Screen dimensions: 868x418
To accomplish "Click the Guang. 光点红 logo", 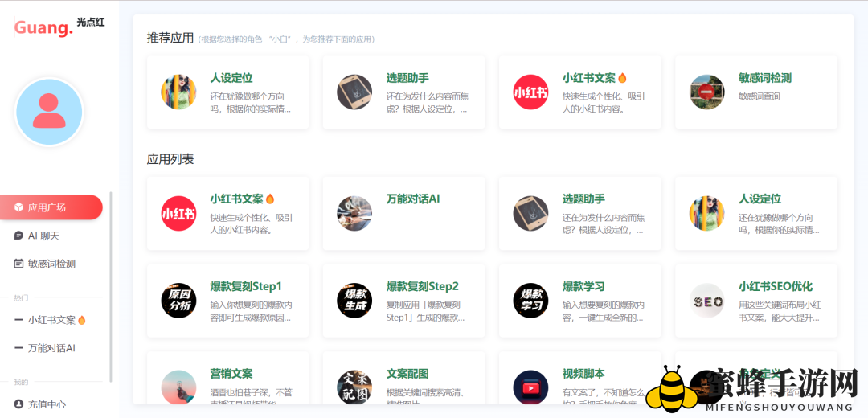I will (59, 26).
